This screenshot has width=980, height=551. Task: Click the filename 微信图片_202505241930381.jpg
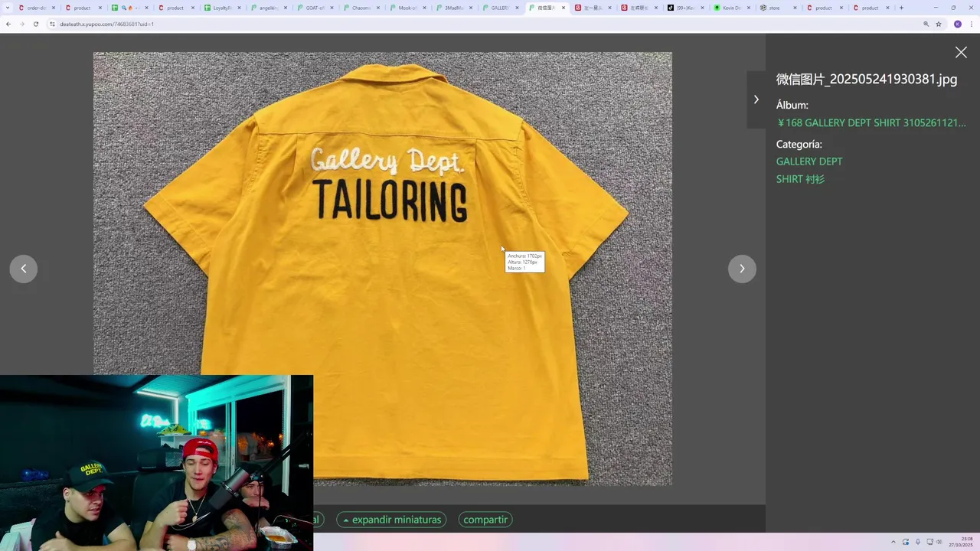pos(867,79)
